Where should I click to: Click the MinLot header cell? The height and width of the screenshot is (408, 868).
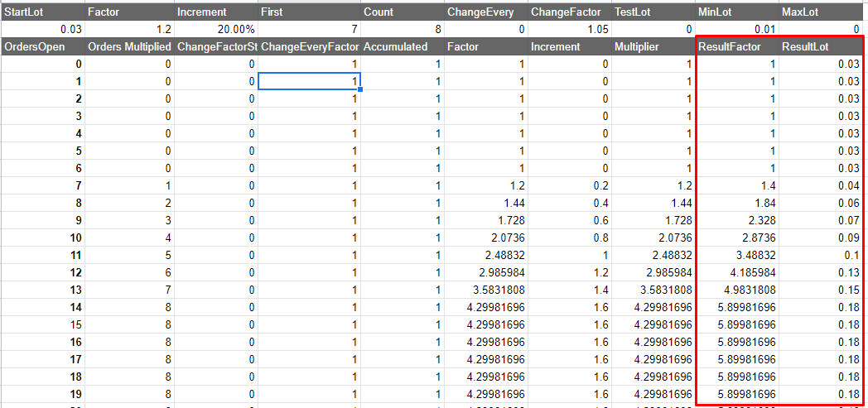click(x=737, y=11)
